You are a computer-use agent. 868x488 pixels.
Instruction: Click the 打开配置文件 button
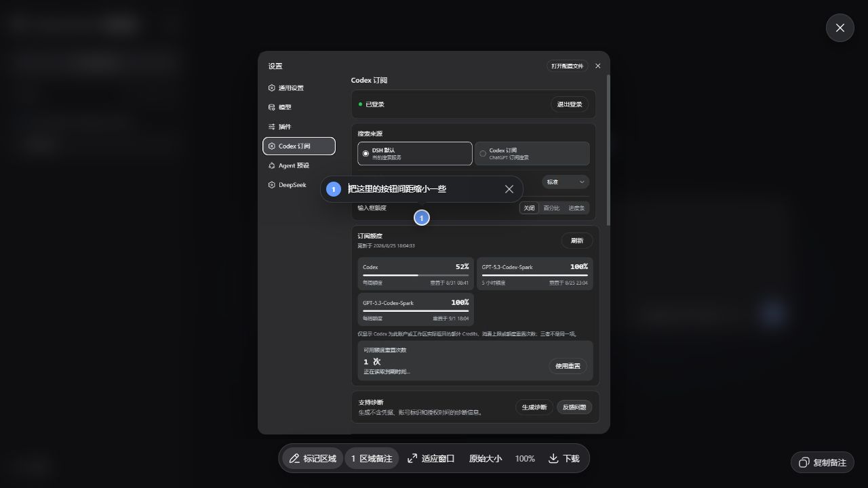point(567,66)
